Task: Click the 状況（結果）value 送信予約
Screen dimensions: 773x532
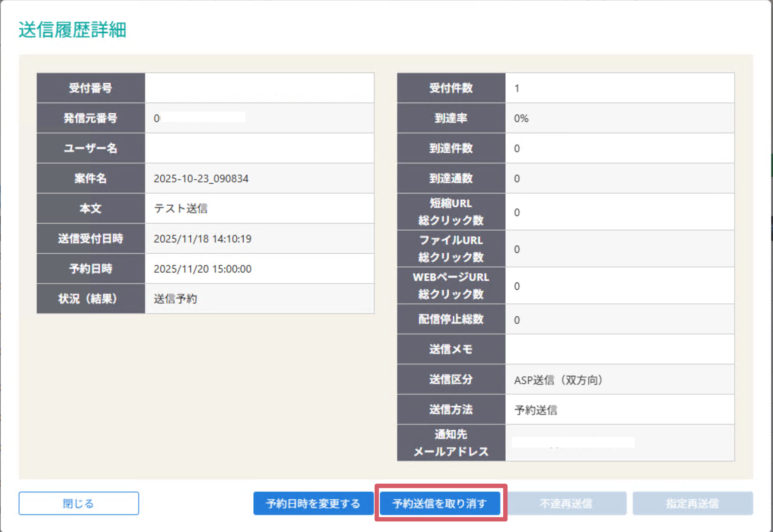Action: click(259, 299)
